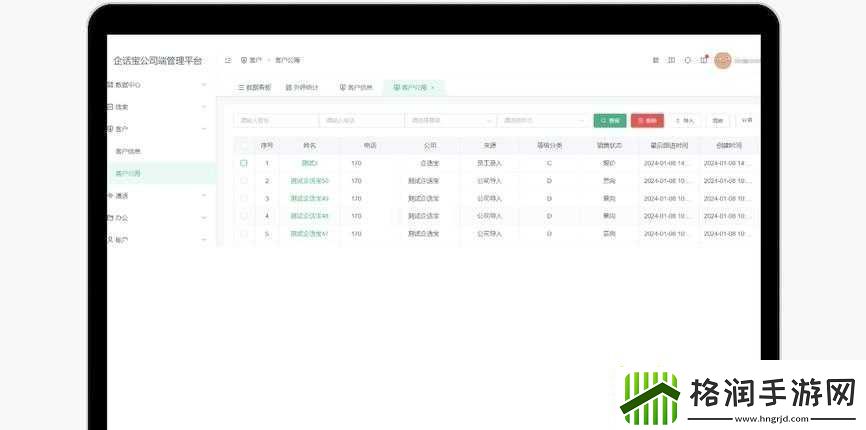Select the checkbox for row 1
Image resolution: width=866 pixels, height=430 pixels.
click(244, 163)
